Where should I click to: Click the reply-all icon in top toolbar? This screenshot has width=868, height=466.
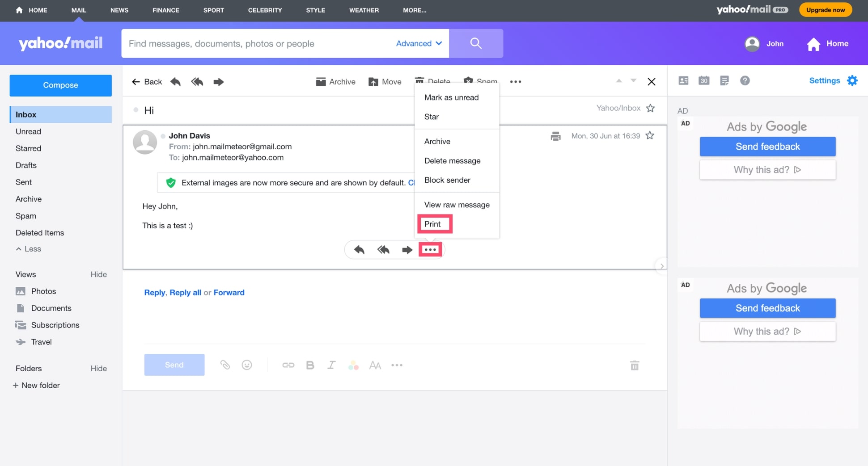pos(197,82)
